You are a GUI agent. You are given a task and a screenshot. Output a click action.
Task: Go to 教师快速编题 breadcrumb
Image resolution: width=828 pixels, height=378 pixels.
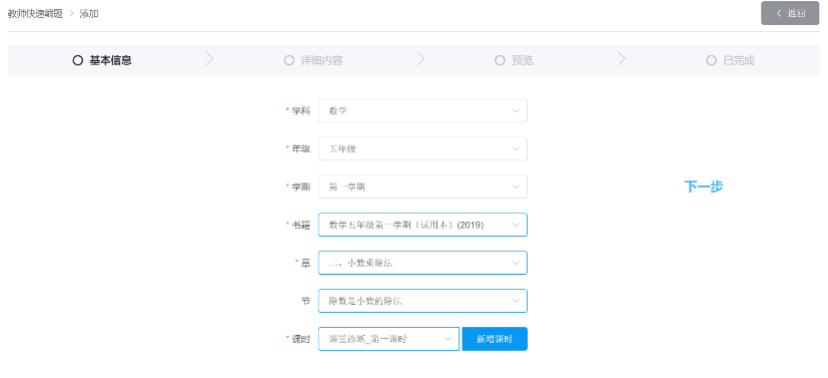(35, 14)
